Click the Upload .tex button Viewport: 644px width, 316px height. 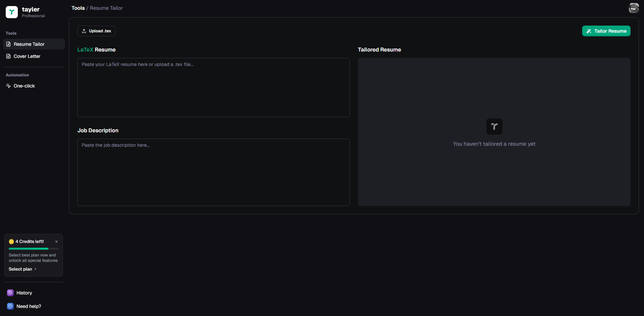pyautogui.click(x=96, y=31)
